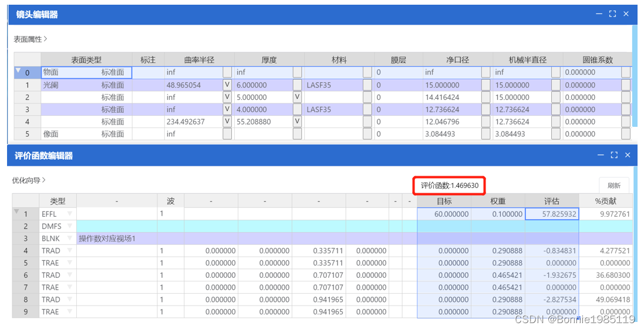644x329 pixels.
Task: Expand the 表面属性 panel
Action: pos(31,39)
